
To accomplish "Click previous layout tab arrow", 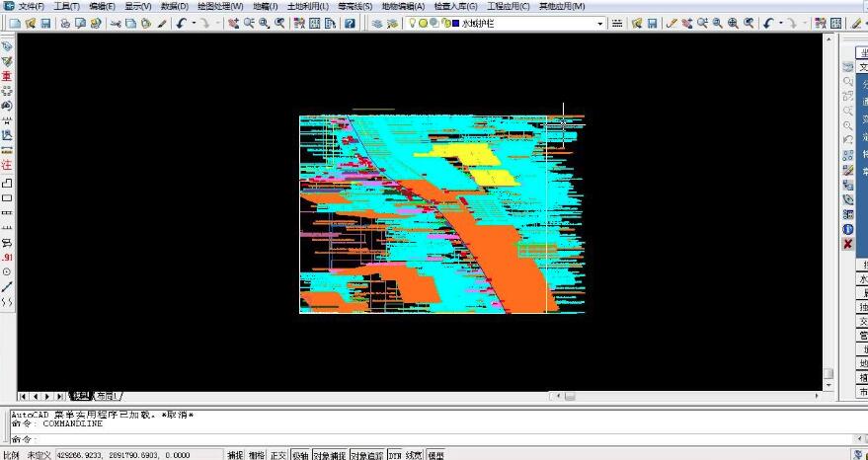I will point(35,397).
